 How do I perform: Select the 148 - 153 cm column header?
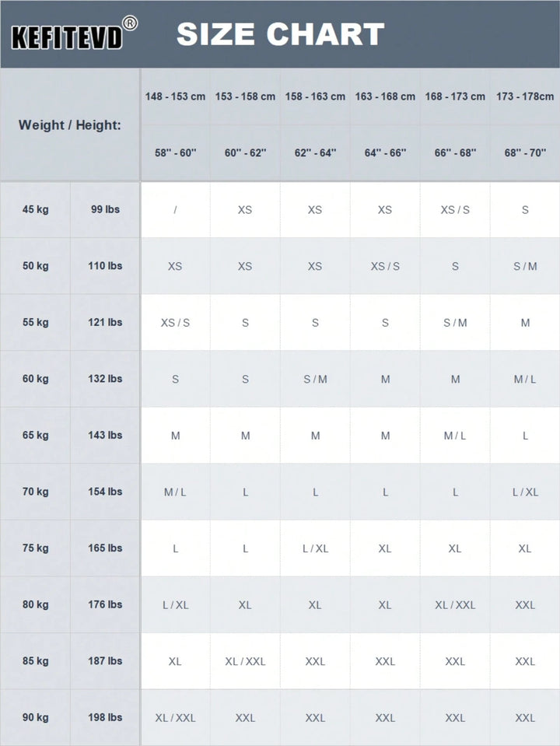point(175,96)
